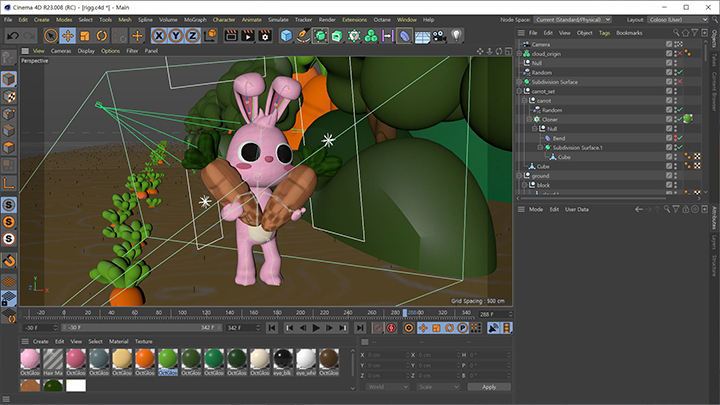Select the Live Selection tool
This screenshot has height=405, width=720.
[51, 36]
